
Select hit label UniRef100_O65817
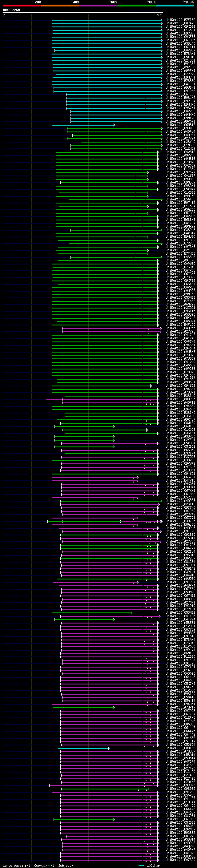pos(180,125)
